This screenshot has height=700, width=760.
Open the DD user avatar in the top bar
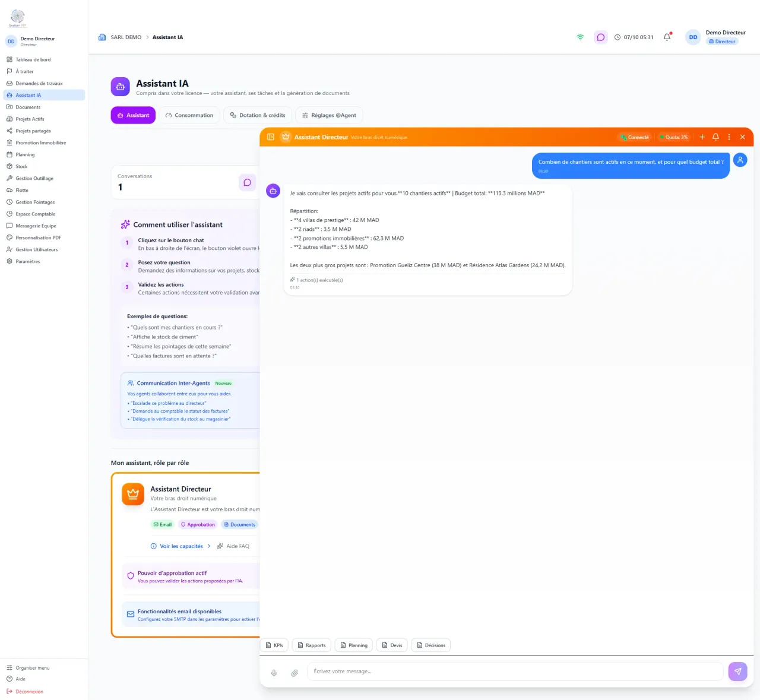coord(693,37)
